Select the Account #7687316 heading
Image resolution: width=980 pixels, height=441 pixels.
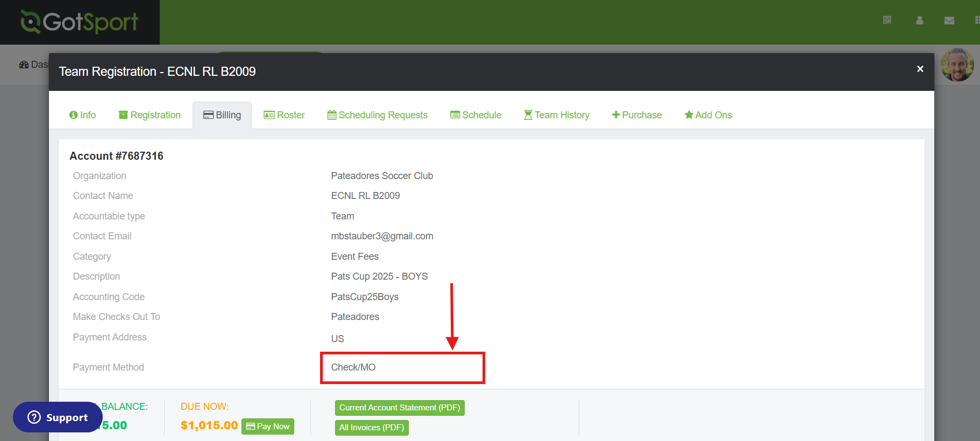tap(116, 156)
